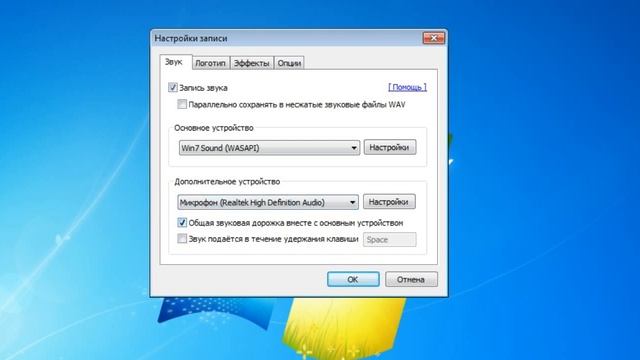
Task: Click the Дополнительное устройство group label
Action: pyautogui.click(x=227, y=182)
